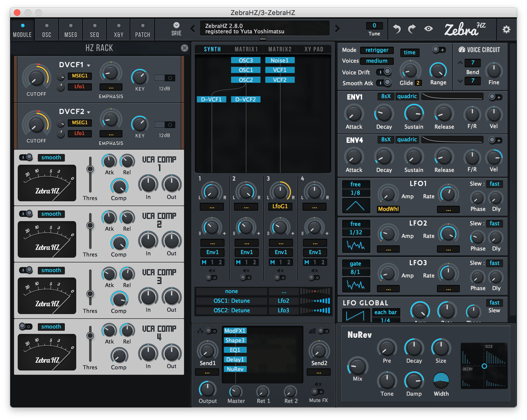
Task: Click the preset name display
Action: (x=265, y=28)
